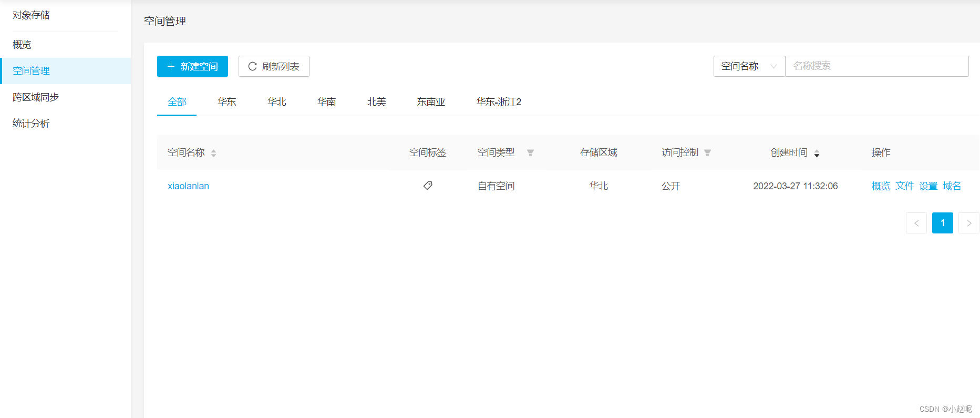Select page 1 in pagination
The image size is (980, 418).
tap(943, 223)
